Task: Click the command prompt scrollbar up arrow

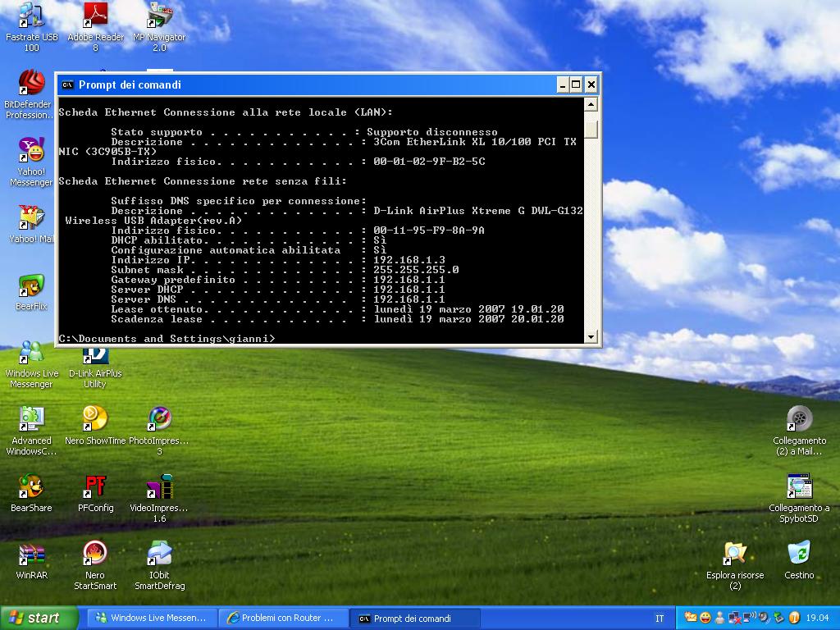Action: pos(591,104)
